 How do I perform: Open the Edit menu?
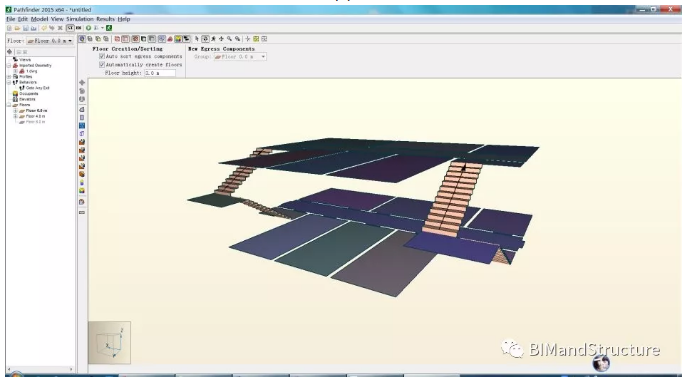pyautogui.click(x=23, y=19)
